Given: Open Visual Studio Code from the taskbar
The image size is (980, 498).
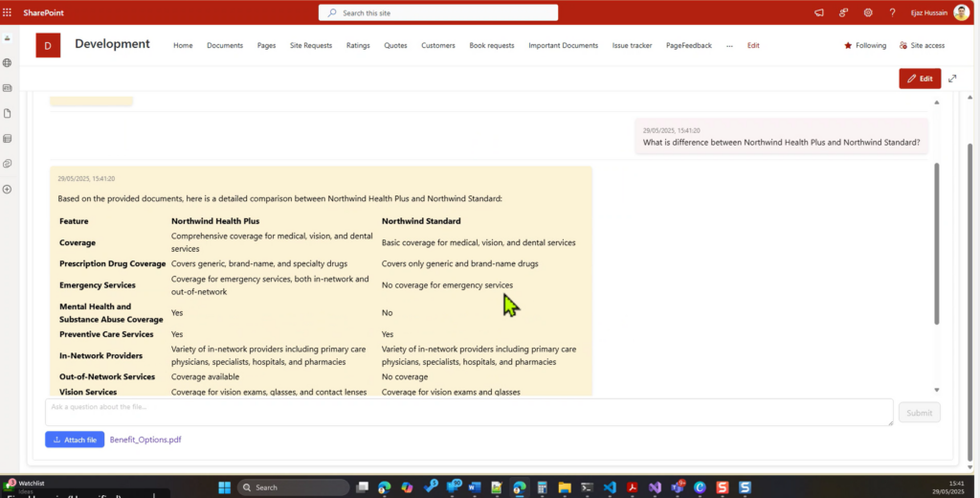Looking at the screenshot, I should 610,487.
